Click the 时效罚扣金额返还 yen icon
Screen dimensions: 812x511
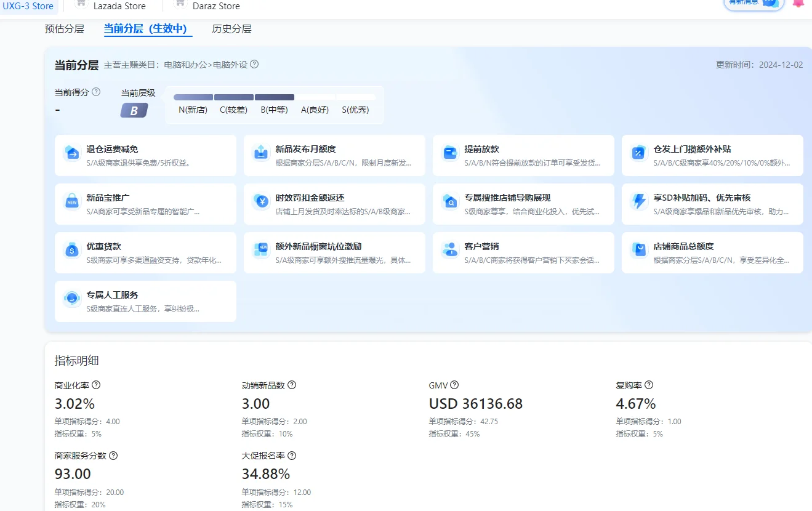pos(262,202)
